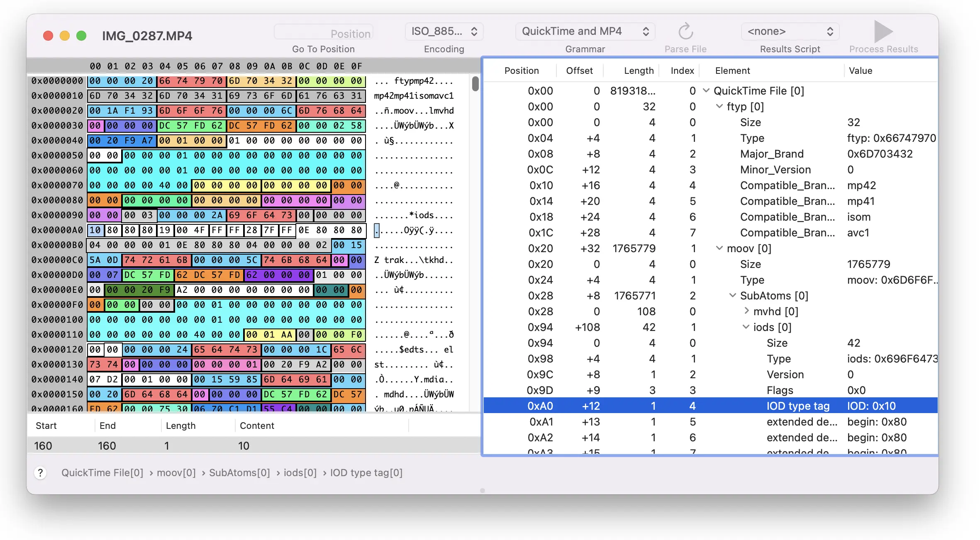Select the Compatible_Brand mp42 row
The height and width of the screenshot is (540, 980).
[710, 185]
